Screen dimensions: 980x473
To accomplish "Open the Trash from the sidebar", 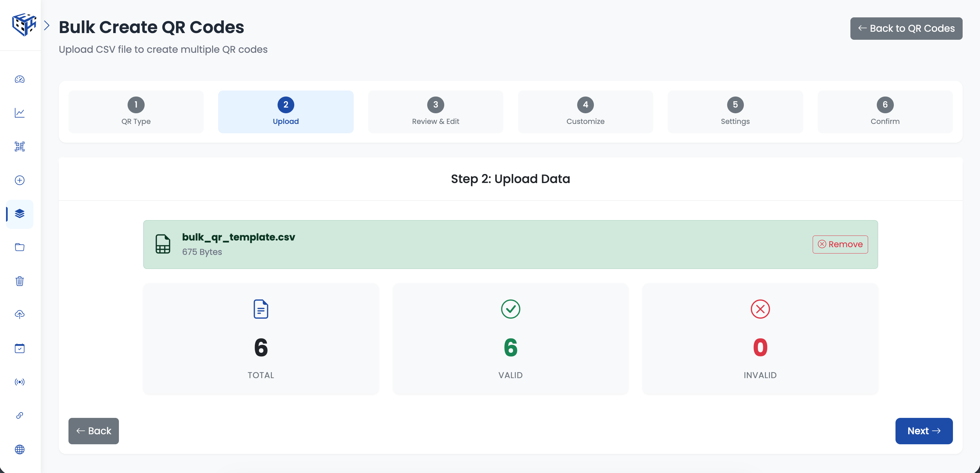I will click(x=19, y=281).
